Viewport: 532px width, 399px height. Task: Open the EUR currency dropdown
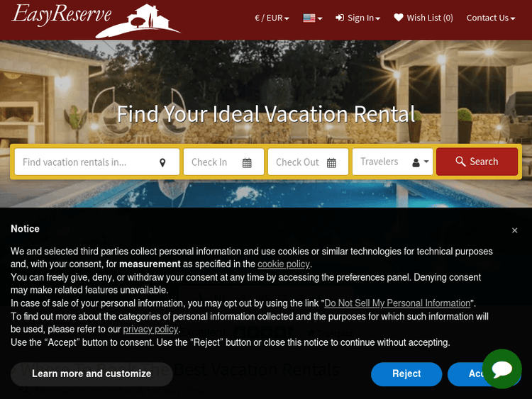272,18
